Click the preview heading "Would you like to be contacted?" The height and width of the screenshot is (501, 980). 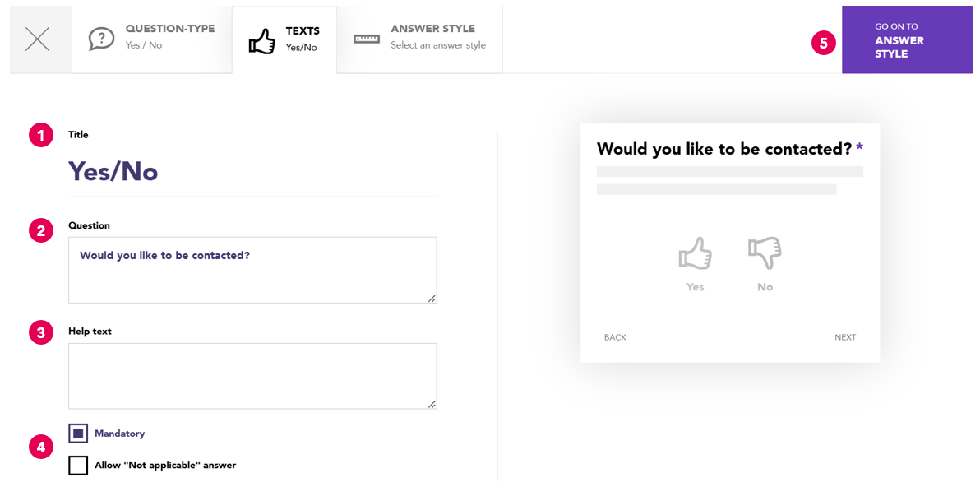click(x=724, y=149)
